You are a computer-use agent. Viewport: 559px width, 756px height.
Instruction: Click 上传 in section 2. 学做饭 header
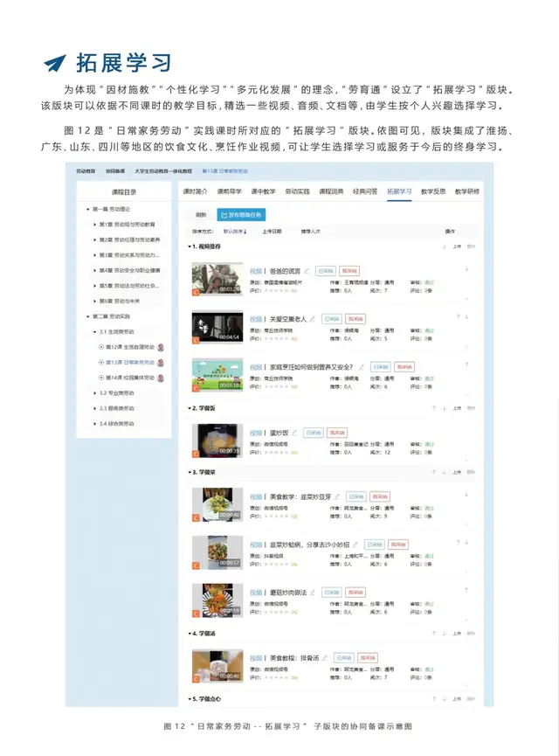(x=456, y=408)
